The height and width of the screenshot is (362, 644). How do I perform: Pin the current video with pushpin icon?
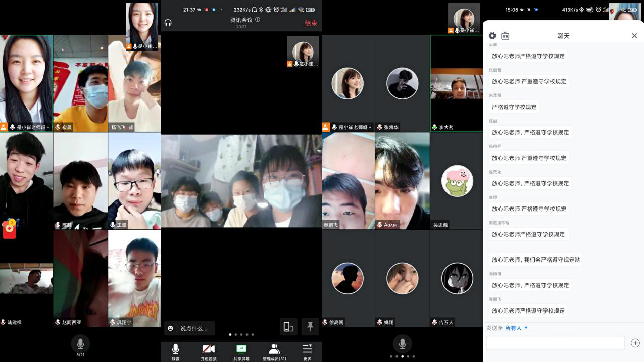(x=310, y=327)
